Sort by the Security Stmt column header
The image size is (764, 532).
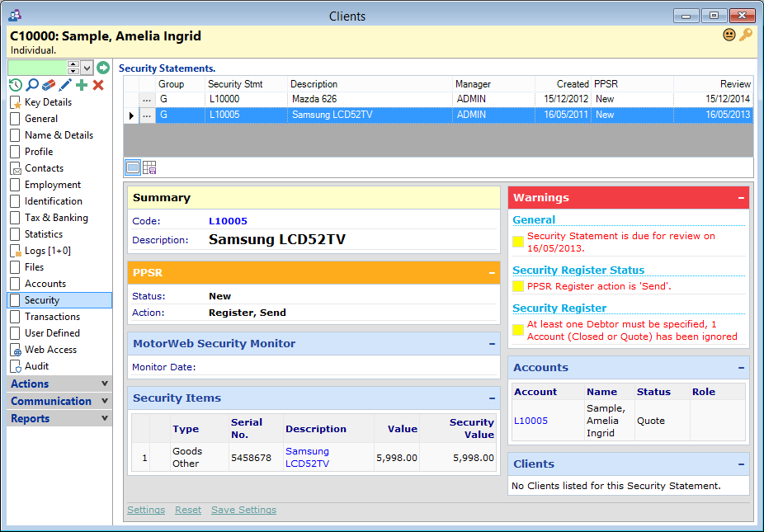click(x=247, y=84)
